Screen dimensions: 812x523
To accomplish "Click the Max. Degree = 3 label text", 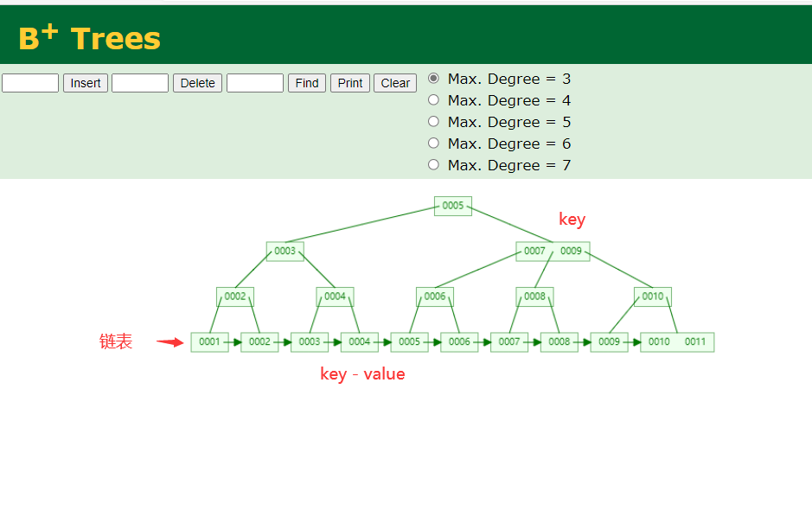I will pyautogui.click(x=509, y=79).
